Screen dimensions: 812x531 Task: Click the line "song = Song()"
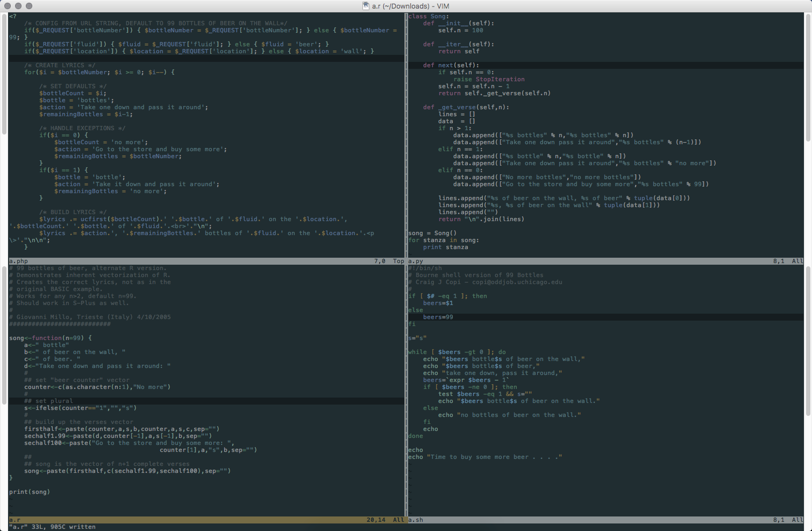pyautogui.click(x=432, y=233)
